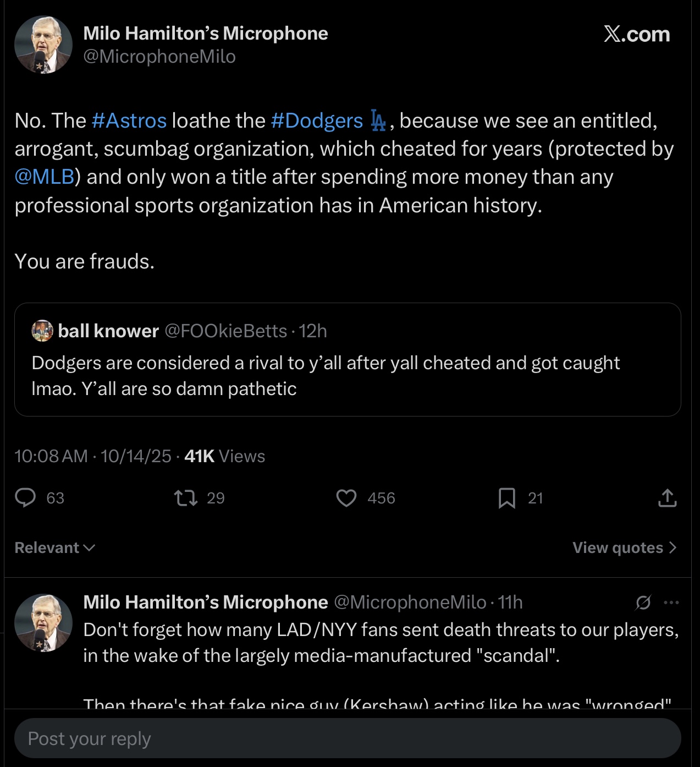Bookmark this post
Image resolution: width=700 pixels, height=767 pixels.
pos(506,498)
